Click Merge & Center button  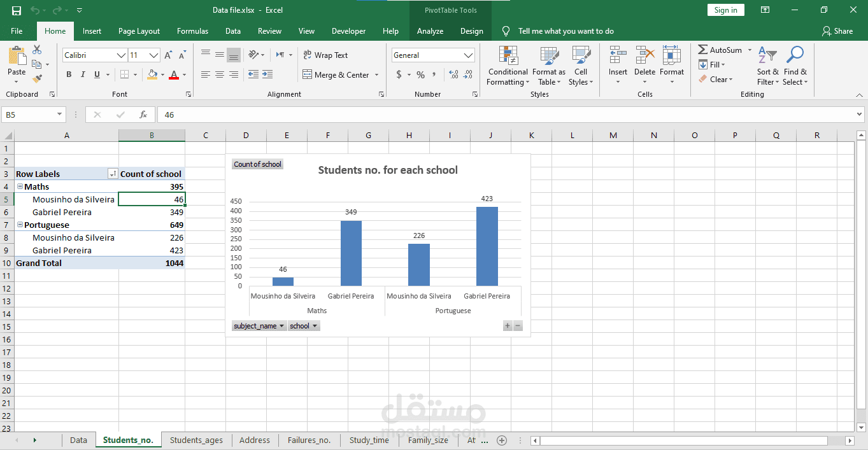[x=336, y=74]
